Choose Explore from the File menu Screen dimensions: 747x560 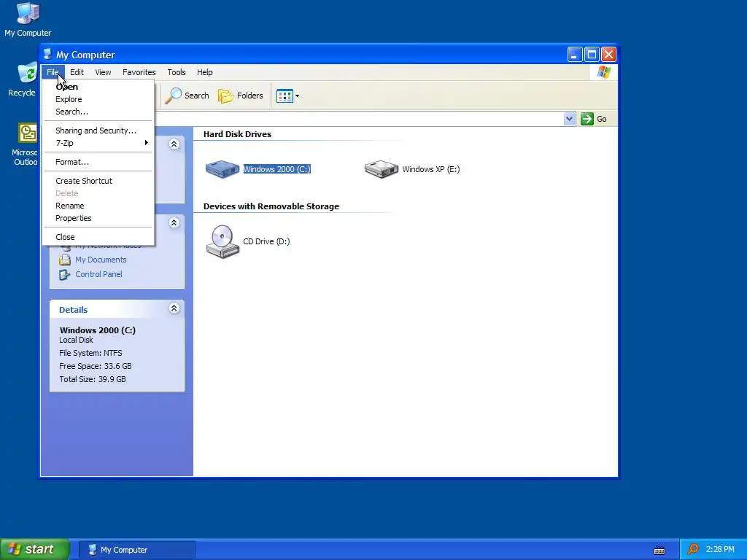click(x=98, y=99)
